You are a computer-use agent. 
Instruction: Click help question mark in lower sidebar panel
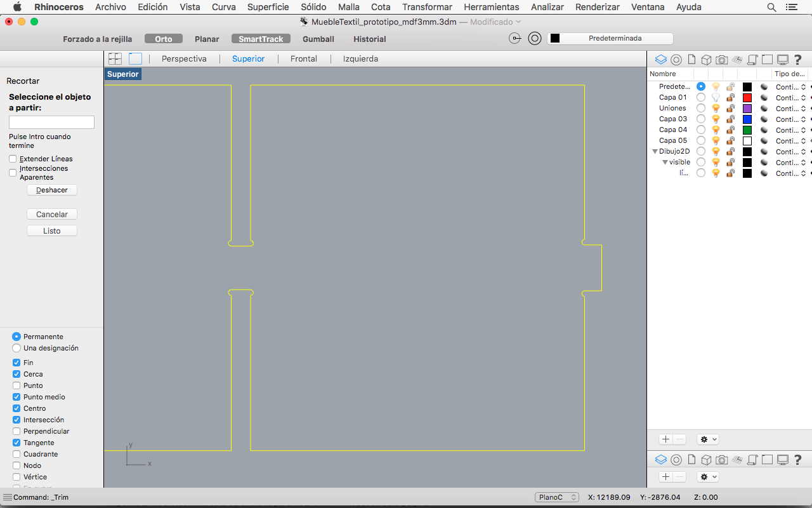pos(798,460)
